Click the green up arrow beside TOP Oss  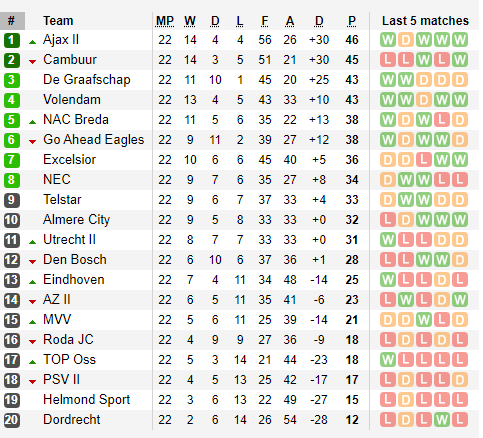click(32, 362)
